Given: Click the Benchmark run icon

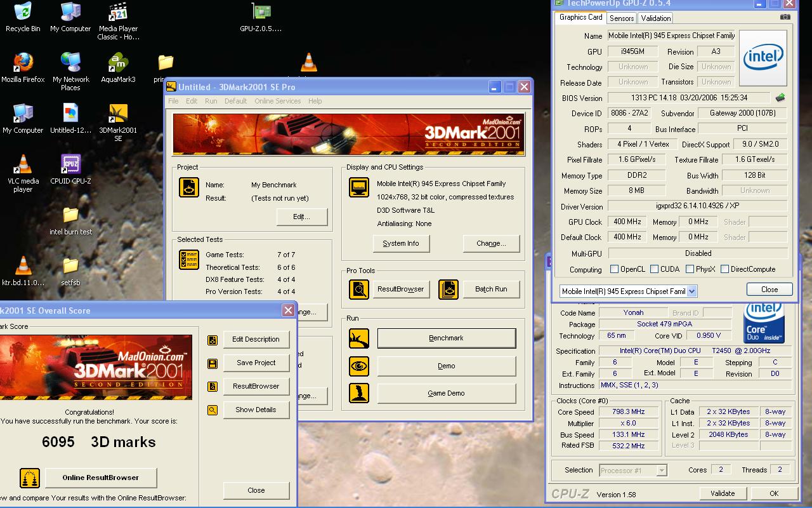Looking at the screenshot, I should click(359, 338).
